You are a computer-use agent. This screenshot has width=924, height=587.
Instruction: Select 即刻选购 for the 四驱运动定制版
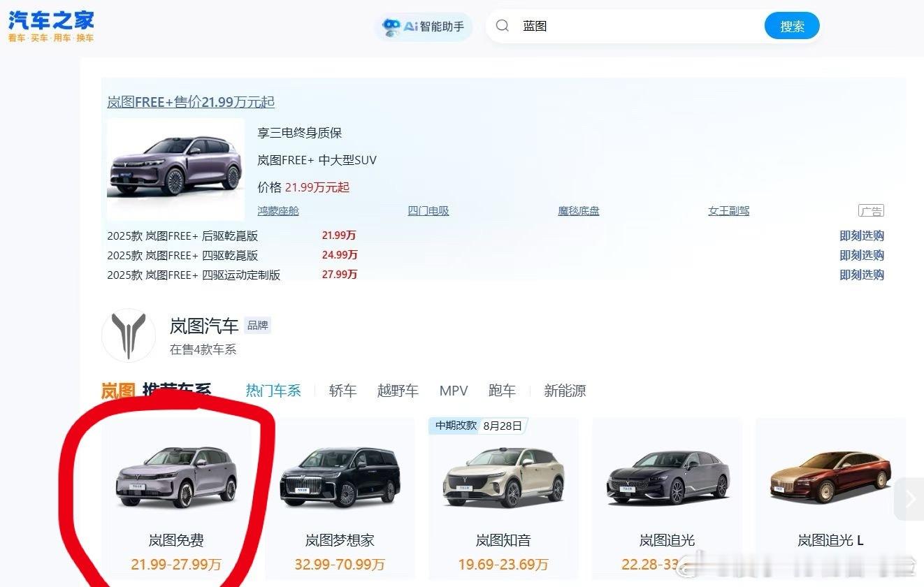862,275
